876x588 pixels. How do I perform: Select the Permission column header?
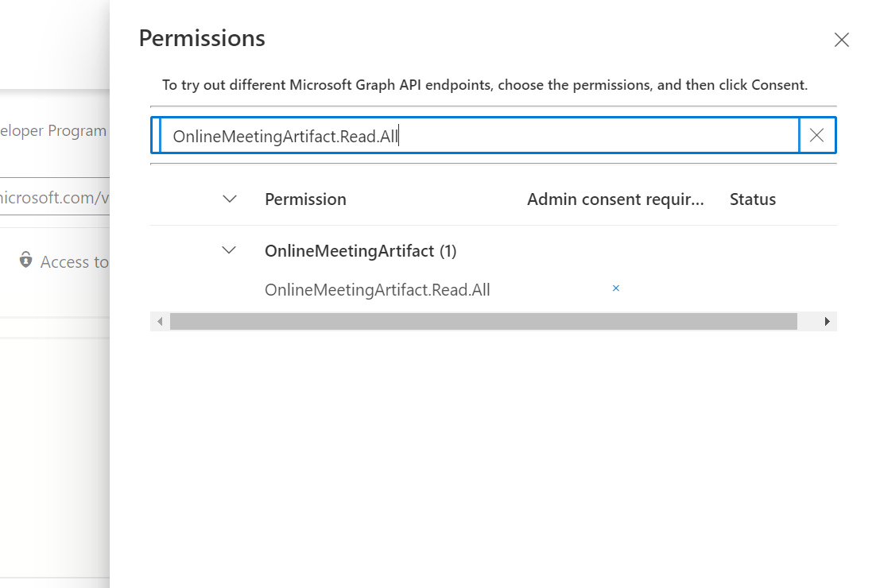coord(305,199)
